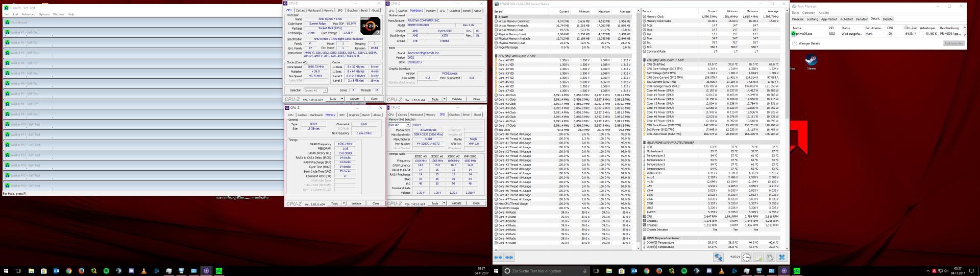Screen dimensions: 980x276
Task: Collapse Task-Manager with Weniger Details
Action: coord(806,43)
